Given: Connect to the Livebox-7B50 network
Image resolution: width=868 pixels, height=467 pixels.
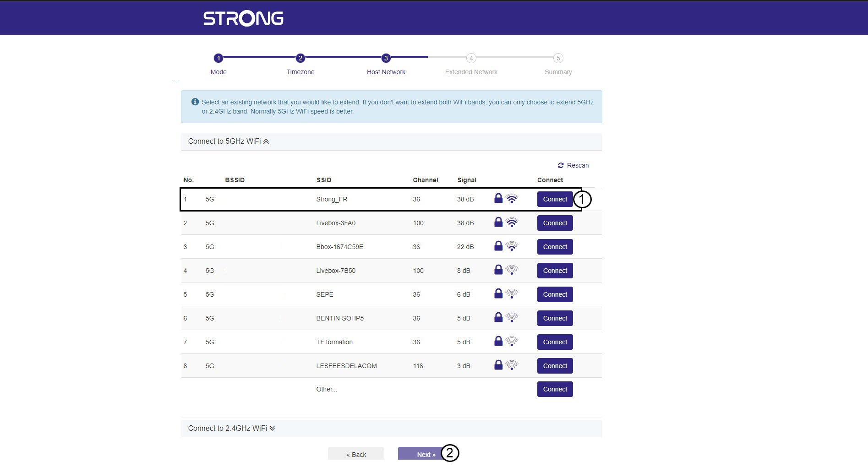Looking at the screenshot, I should click(555, 271).
